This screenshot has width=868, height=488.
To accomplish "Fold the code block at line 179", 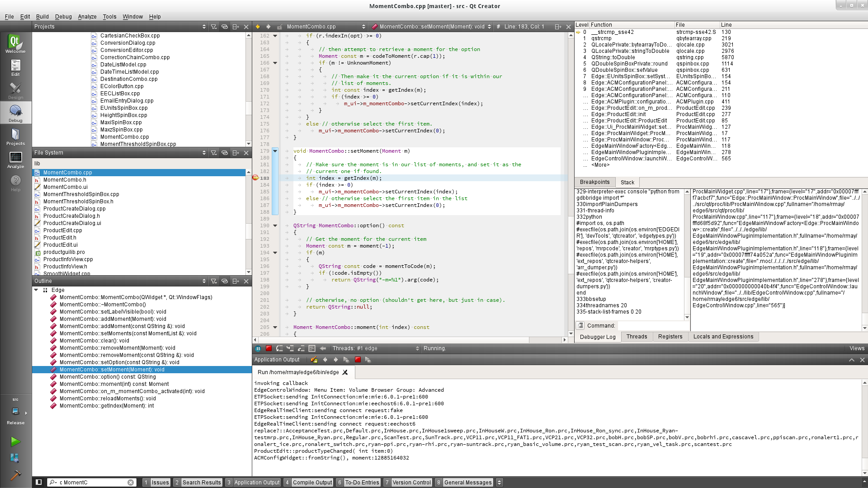I will click(x=275, y=151).
